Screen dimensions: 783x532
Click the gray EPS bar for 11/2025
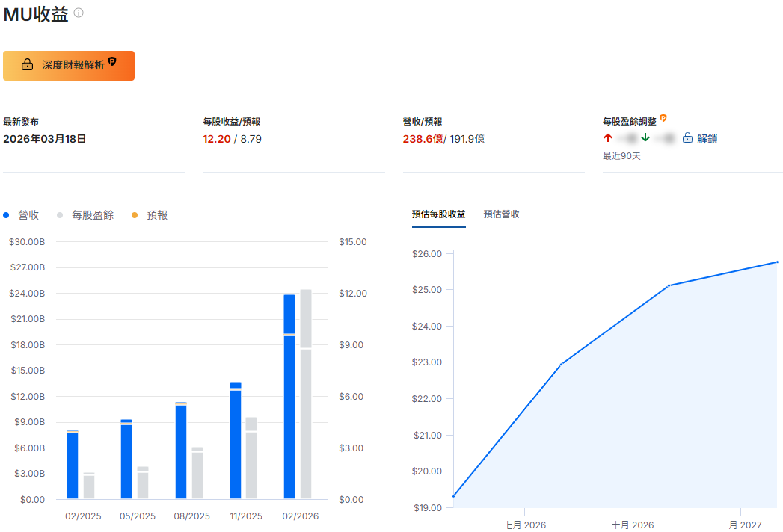[x=251, y=458]
